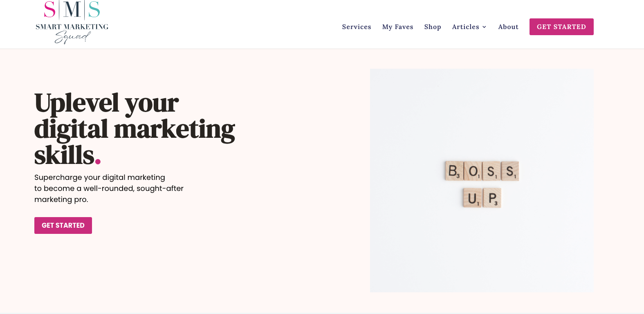This screenshot has width=644, height=314.
Task: Click the teal S letter in logo
Action: coord(94,9)
